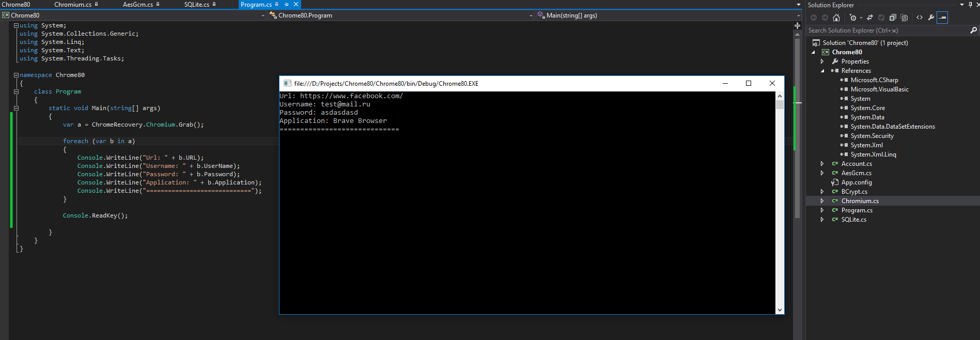This screenshot has height=340, width=980.
Task: Expand the Program.cs node in Solution Explorer
Action: point(822,210)
